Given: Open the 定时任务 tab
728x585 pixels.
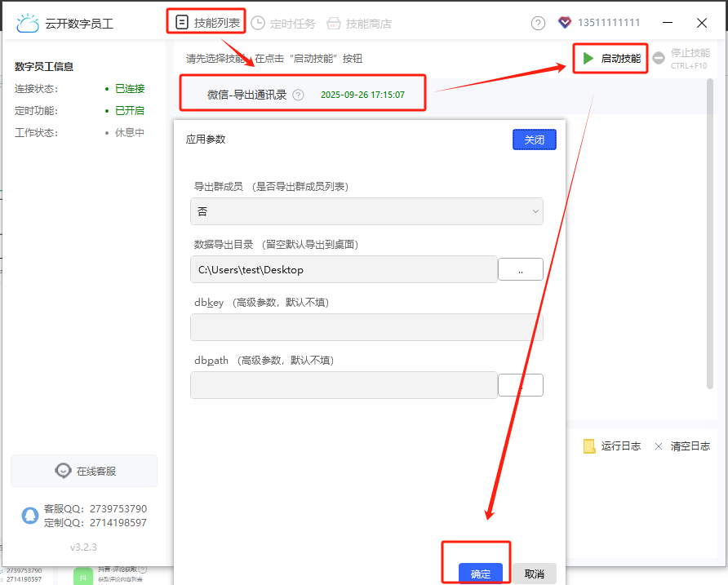Looking at the screenshot, I should click(283, 24).
